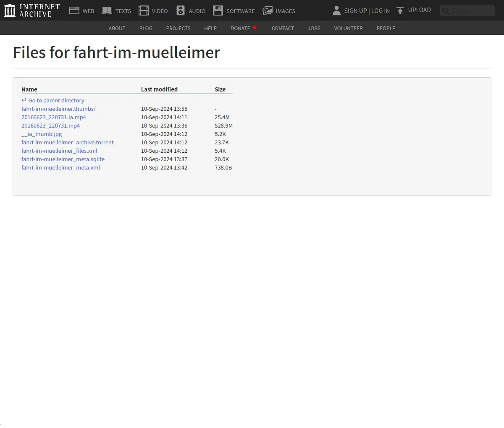
Task: Open the Software floppy disk icon
Action: point(218,10)
